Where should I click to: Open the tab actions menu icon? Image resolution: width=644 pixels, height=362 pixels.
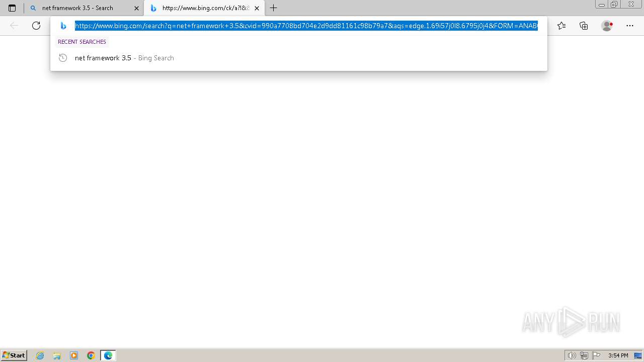[12, 8]
